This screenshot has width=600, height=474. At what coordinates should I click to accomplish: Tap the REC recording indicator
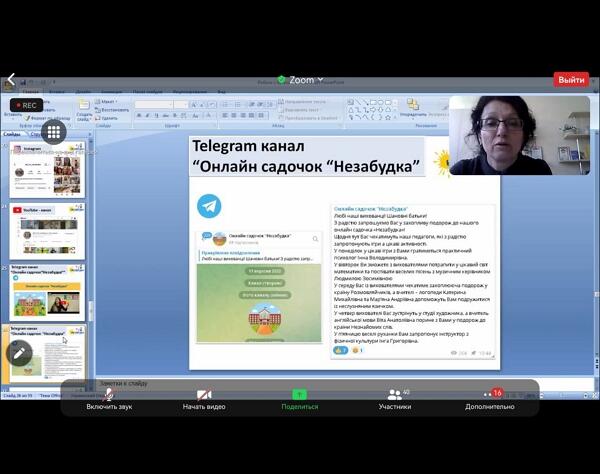pos(26,105)
